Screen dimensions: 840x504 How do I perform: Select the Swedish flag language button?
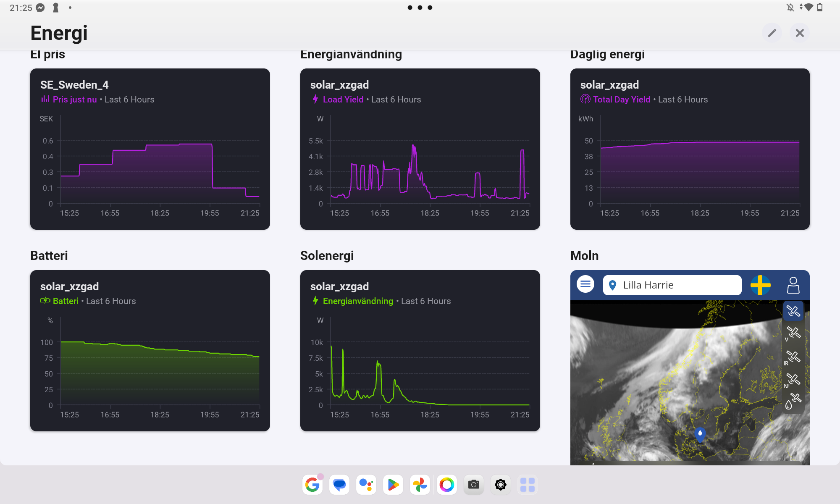[x=760, y=285]
